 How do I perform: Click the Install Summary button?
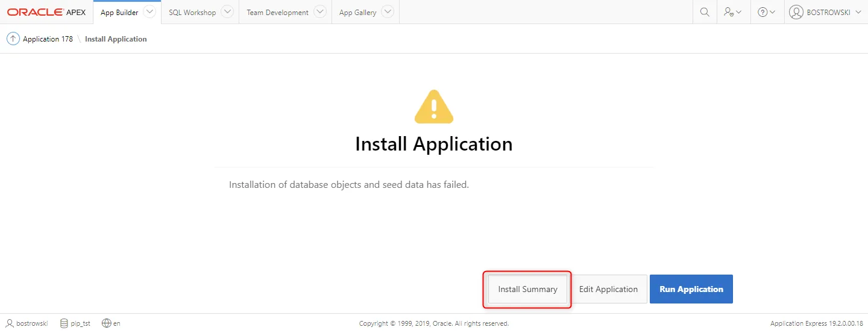point(527,289)
